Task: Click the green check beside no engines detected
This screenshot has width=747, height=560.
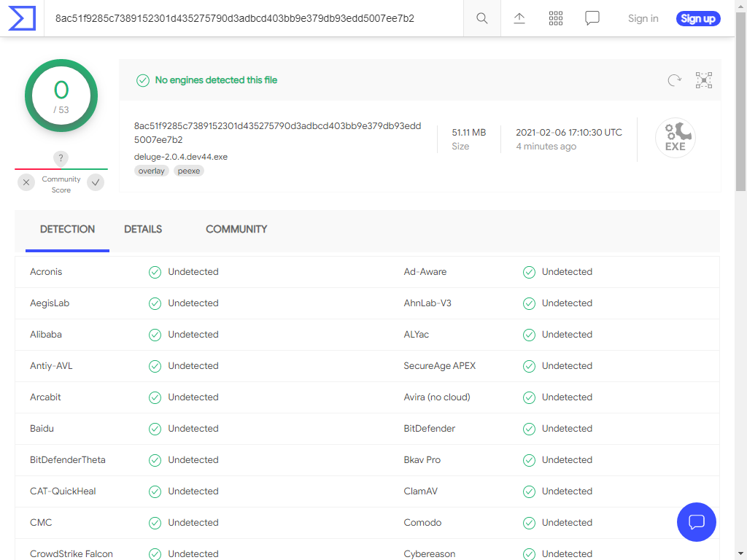Action: [143, 80]
